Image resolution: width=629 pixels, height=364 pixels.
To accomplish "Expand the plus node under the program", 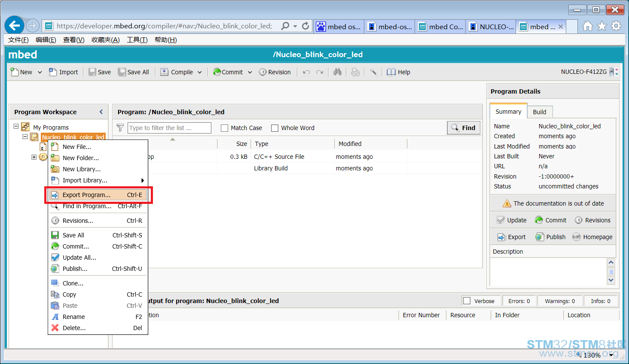I will [34, 157].
